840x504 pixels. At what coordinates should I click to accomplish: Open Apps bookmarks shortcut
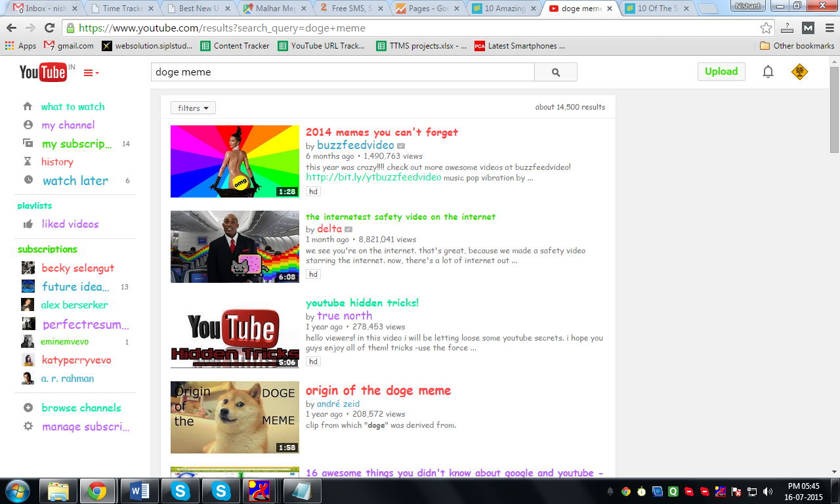[x=20, y=46]
